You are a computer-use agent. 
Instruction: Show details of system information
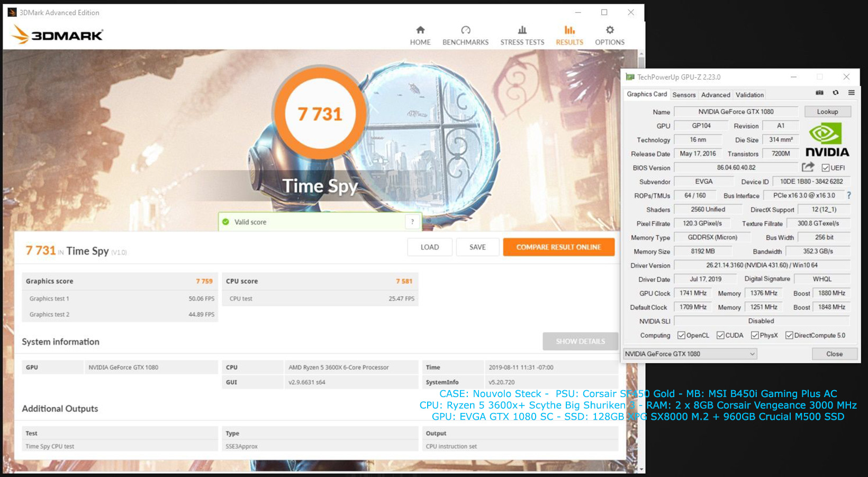click(580, 341)
